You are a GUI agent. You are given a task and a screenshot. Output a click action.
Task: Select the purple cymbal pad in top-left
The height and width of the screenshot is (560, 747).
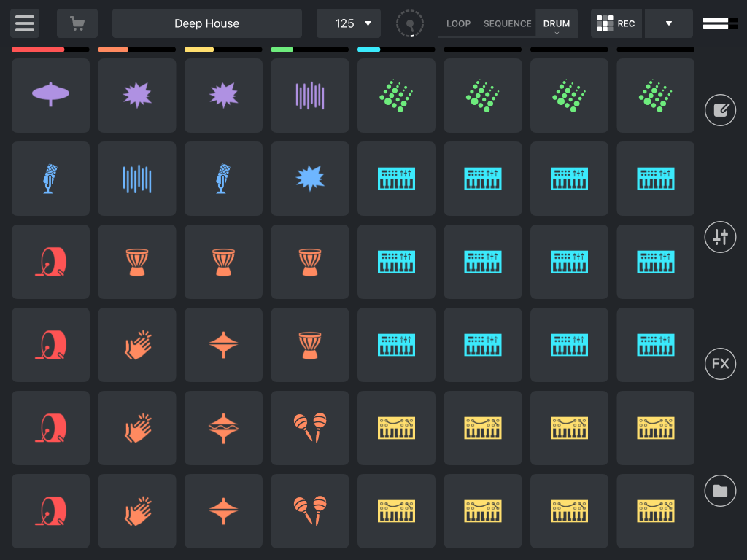(50, 95)
